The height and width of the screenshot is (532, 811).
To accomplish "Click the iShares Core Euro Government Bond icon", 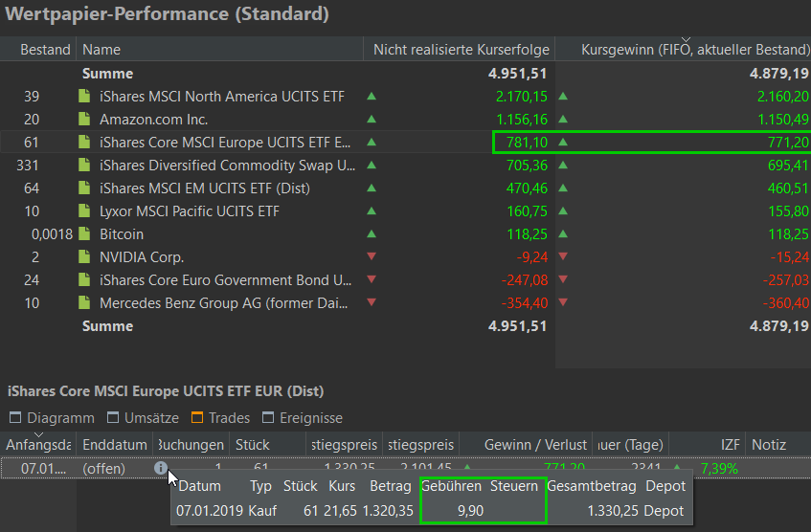I will pyautogui.click(x=84, y=279).
